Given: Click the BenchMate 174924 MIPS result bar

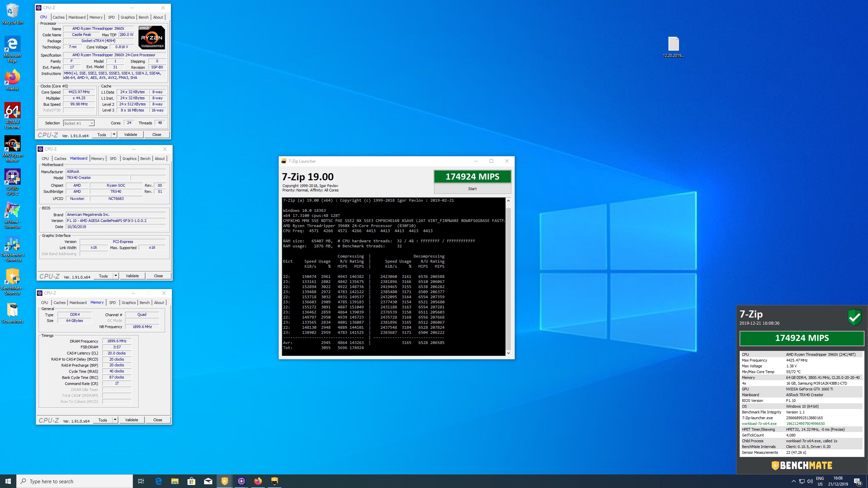Looking at the screenshot, I should point(802,338).
